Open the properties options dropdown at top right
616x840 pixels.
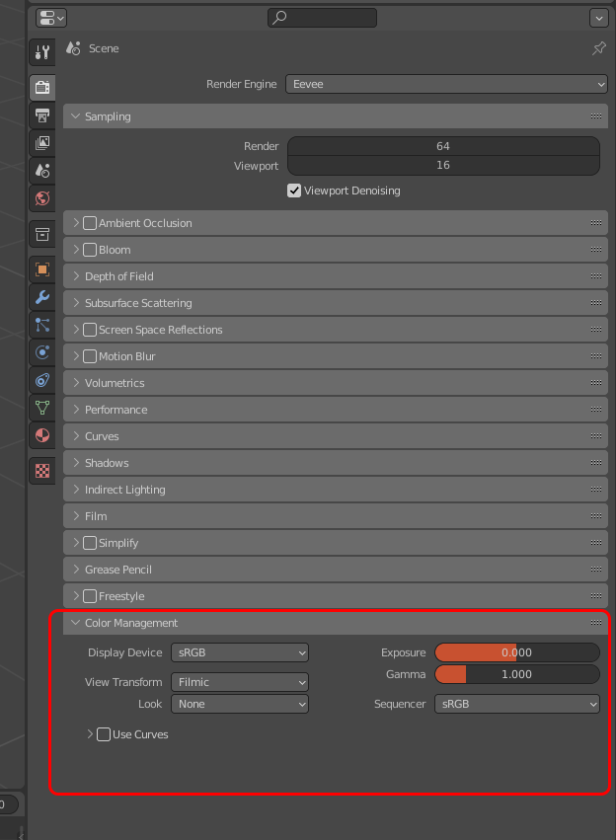point(599,18)
